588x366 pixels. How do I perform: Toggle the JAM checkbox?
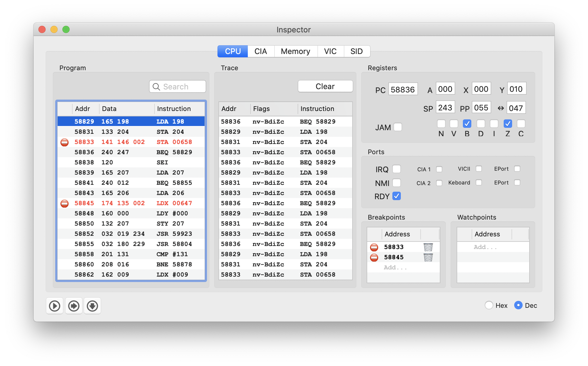[398, 127]
